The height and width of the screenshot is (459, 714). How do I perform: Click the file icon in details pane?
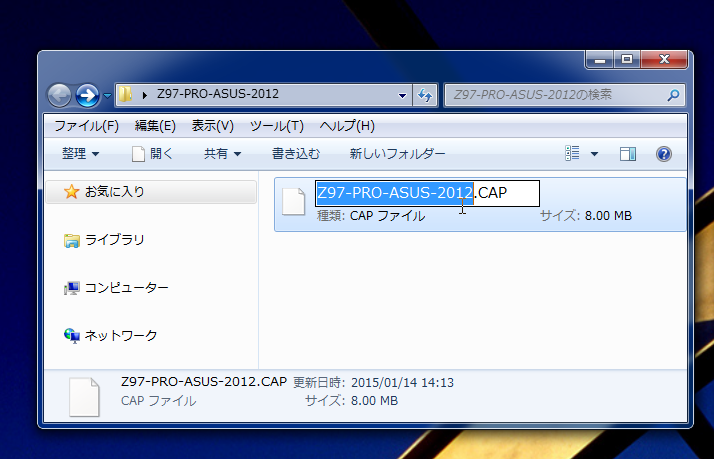click(x=84, y=397)
